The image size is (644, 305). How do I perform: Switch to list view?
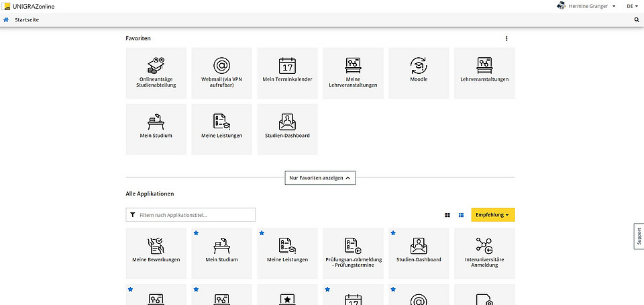pyautogui.click(x=462, y=215)
